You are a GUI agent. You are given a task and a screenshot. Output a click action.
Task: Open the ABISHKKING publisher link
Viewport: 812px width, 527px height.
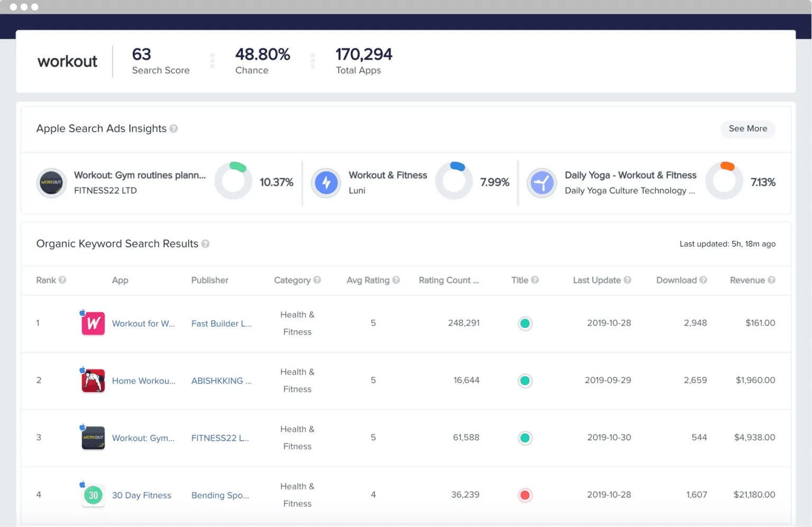(x=222, y=381)
